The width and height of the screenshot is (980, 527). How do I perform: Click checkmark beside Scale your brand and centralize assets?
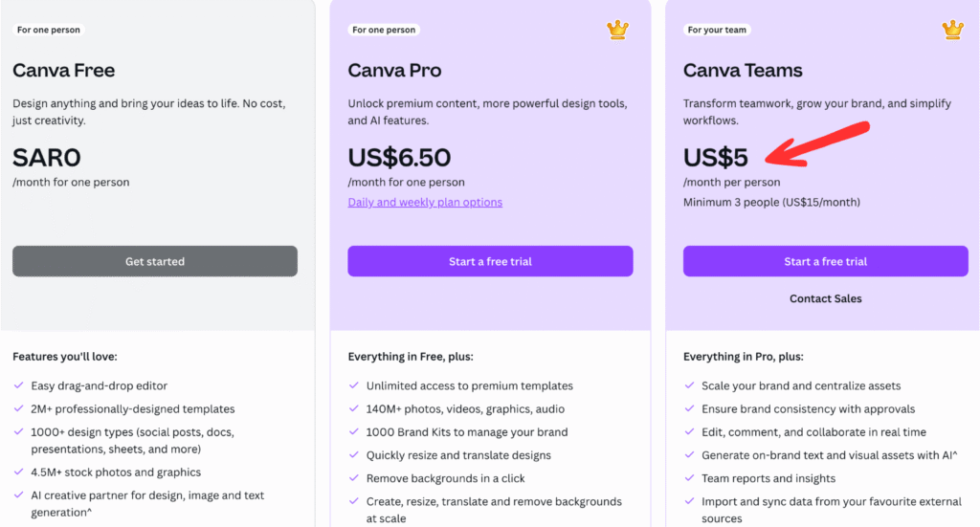click(689, 385)
